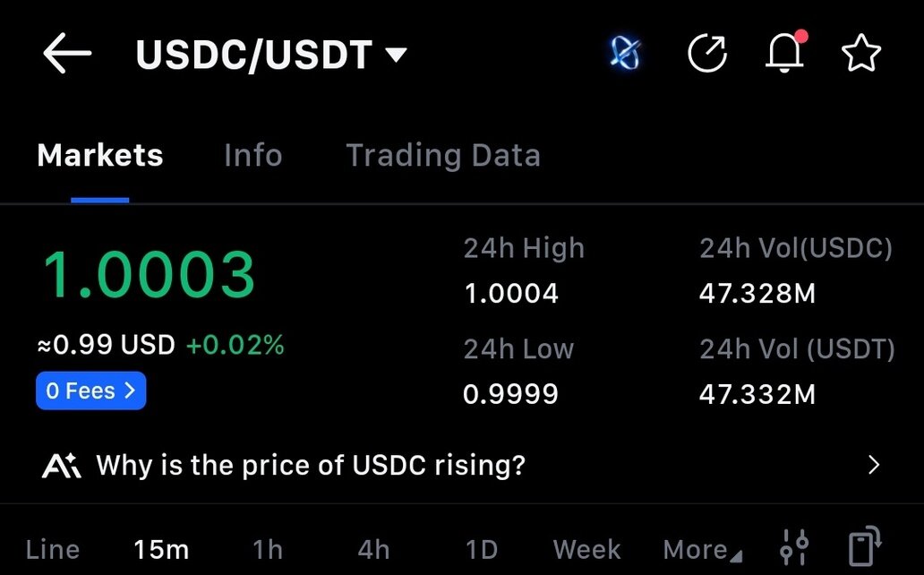Open the USDC/USDT pair selector dropdown
This screenshot has height=575, width=924.
[x=270, y=56]
